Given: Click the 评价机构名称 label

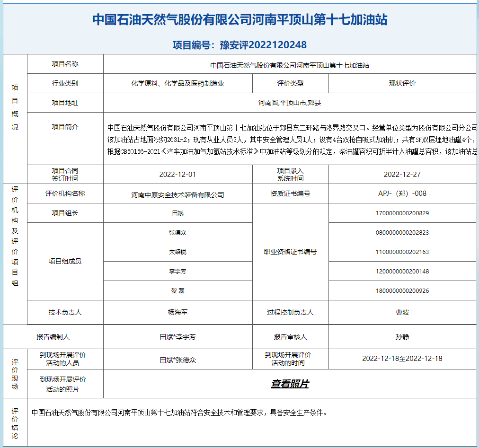Looking at the screenshot, I should pos(65,193).
